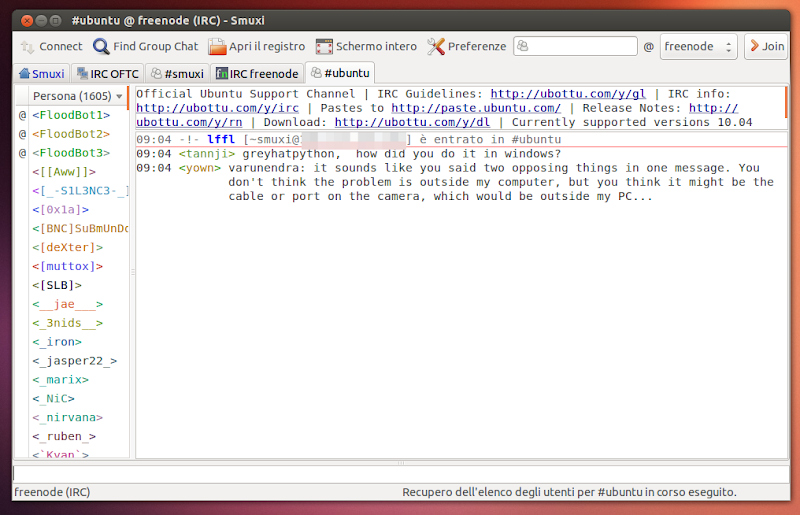Switch to the #smuxi tab

pos(178,73)
